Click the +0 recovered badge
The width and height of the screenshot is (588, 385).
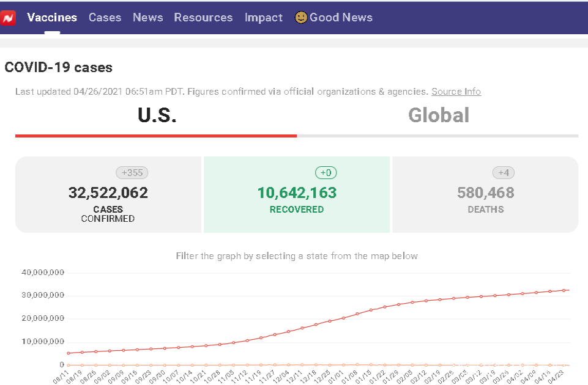point(326,173)
